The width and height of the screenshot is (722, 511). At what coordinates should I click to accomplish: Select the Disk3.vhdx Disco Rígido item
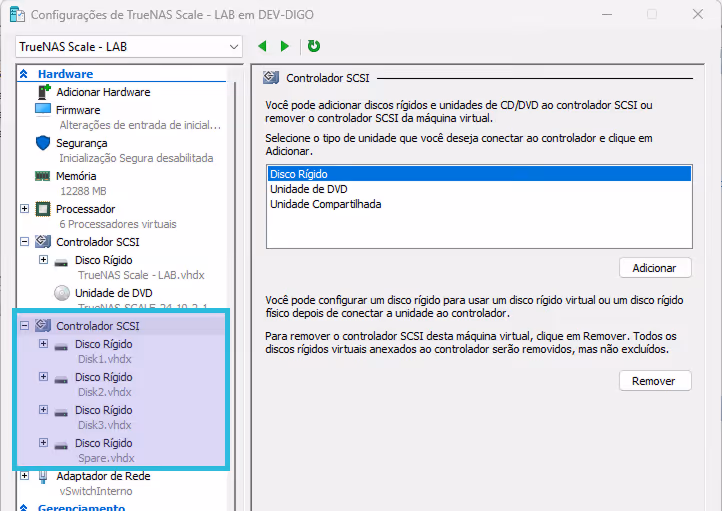103,410
